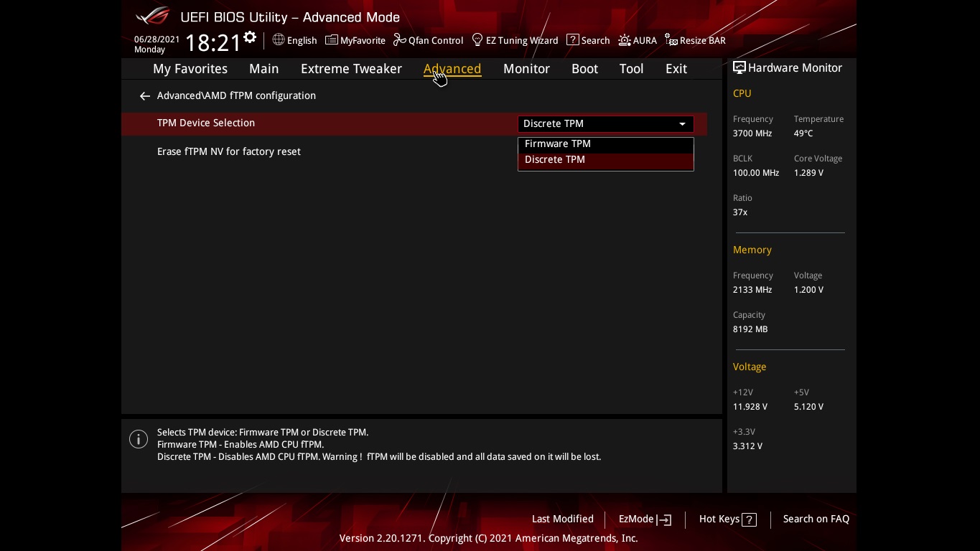Viewport: 980px width, 551px height.
Task: Switch to the Main tab
Action: (x=263, y=69)
